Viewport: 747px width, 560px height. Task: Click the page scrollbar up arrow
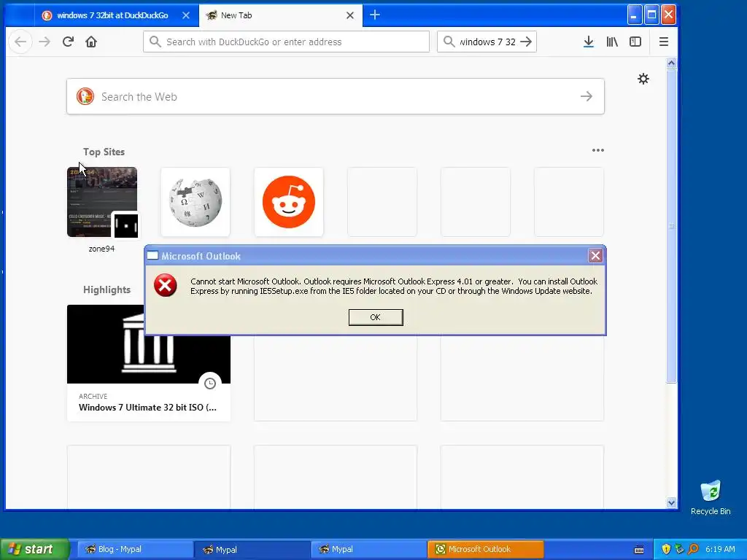point(672,63)
